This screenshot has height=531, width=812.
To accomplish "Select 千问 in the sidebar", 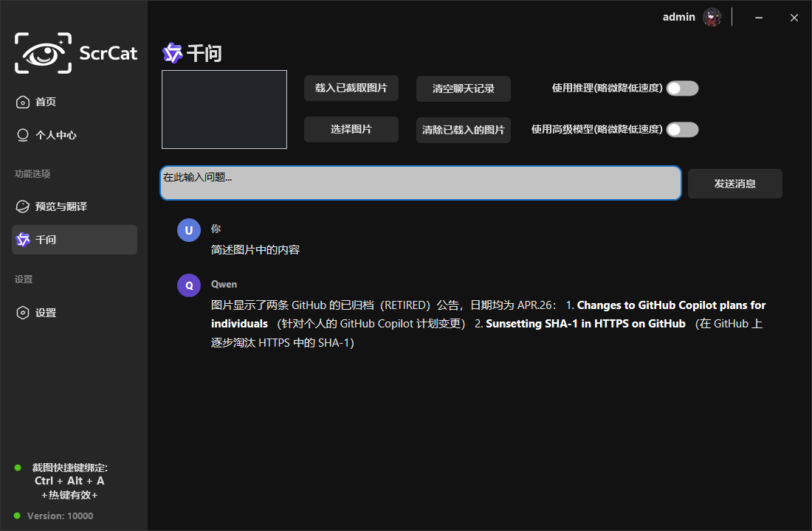I will (75, 240).
